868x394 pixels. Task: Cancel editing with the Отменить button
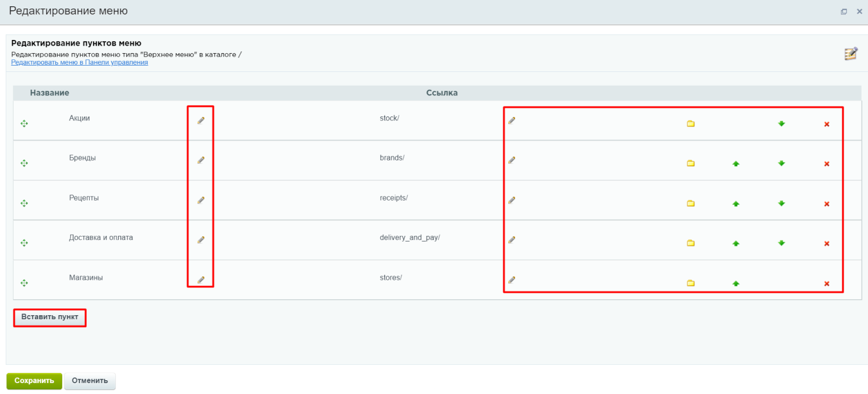tap(90, 381)
